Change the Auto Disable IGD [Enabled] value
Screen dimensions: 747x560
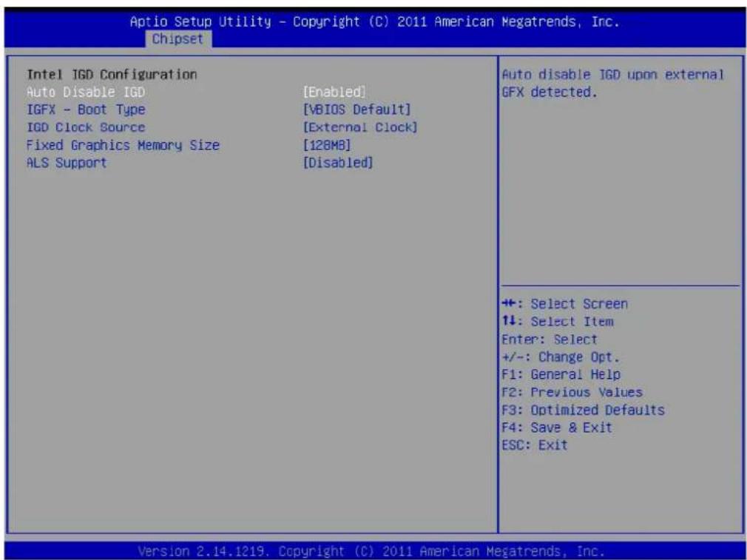point(335,92)
